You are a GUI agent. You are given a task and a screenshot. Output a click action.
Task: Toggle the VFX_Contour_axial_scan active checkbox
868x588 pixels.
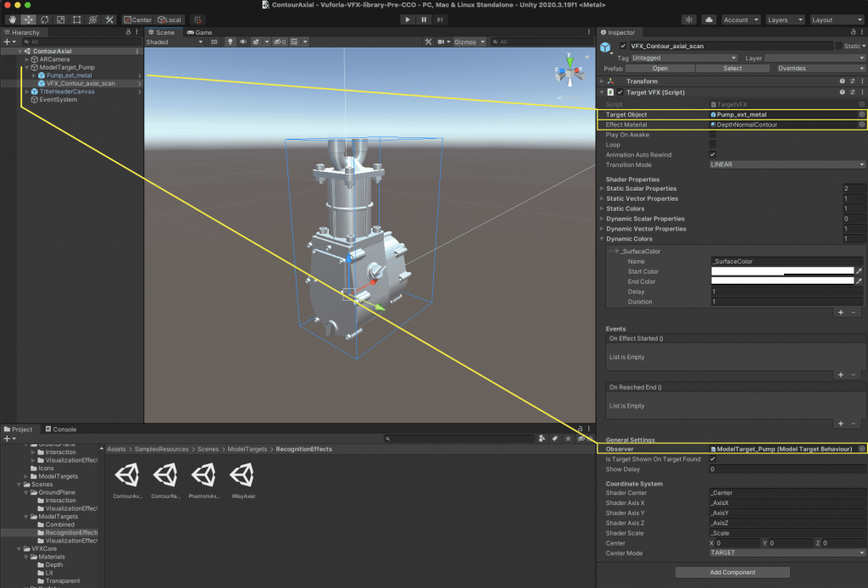(623, 46)
